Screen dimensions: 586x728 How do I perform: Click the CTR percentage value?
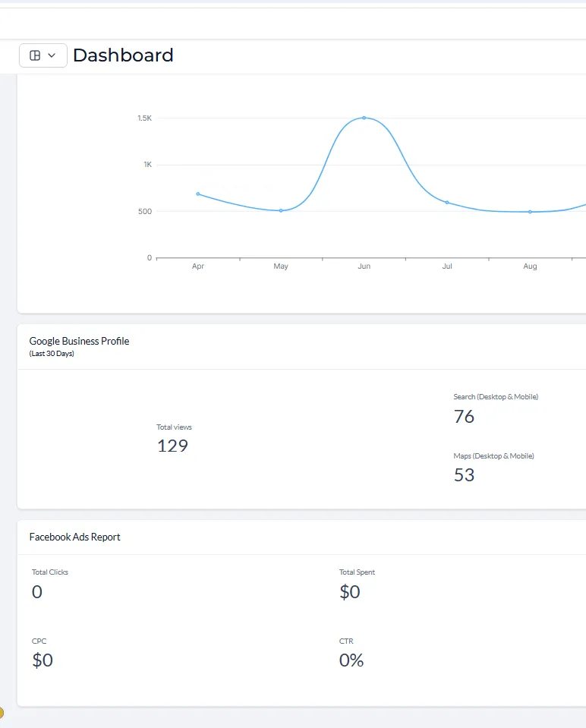tap(351, 660)
